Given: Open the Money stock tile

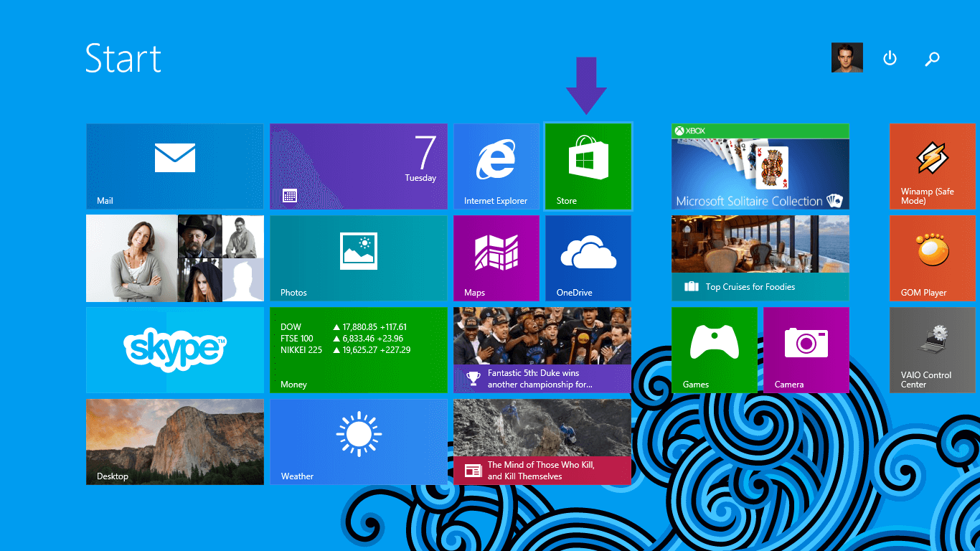Looking at the screenshot, I should coord(359,350).
